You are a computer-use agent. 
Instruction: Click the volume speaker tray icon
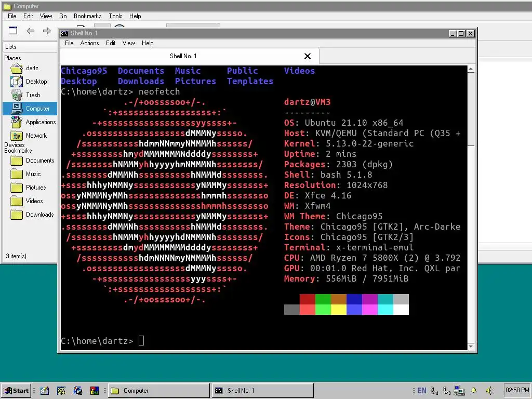click(x=490, y=391)
